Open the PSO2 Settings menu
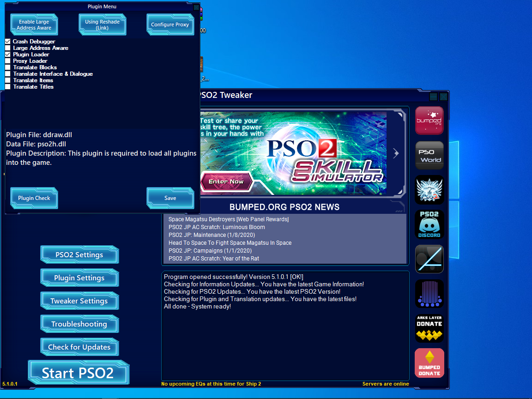 79,255
